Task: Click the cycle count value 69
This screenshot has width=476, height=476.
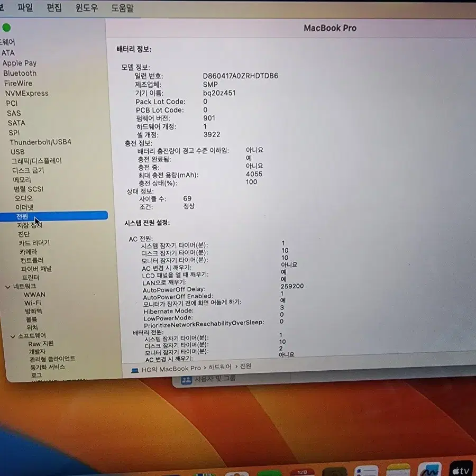Action: click(187, 198)
